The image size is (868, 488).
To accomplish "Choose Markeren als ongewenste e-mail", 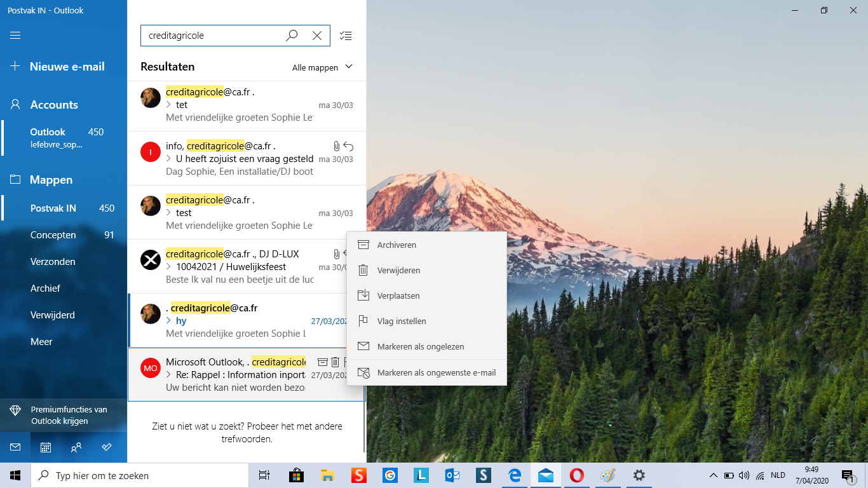I will pos(426,372).
